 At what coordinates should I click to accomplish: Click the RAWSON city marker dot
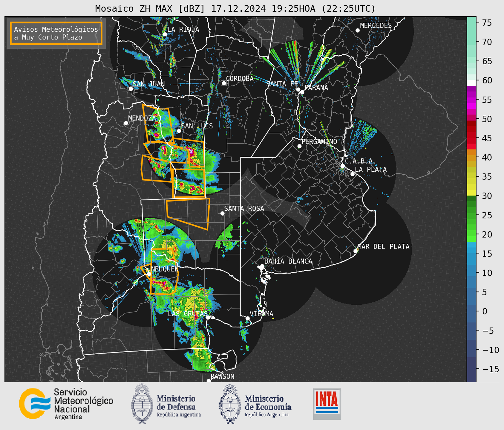209,381
